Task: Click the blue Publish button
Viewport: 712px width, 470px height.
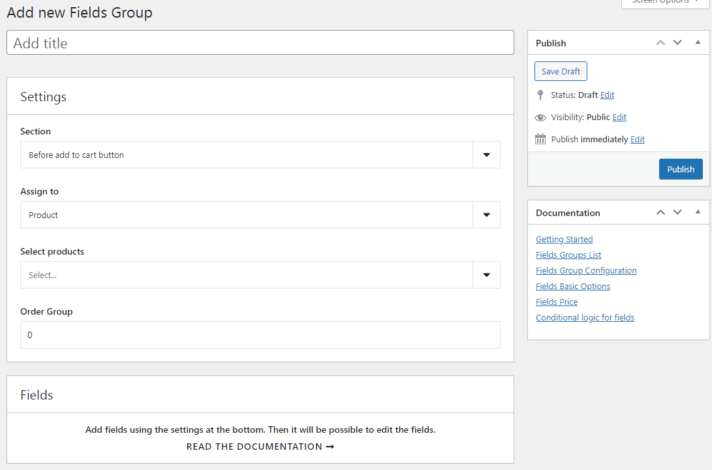Action: tap(680, 169)
